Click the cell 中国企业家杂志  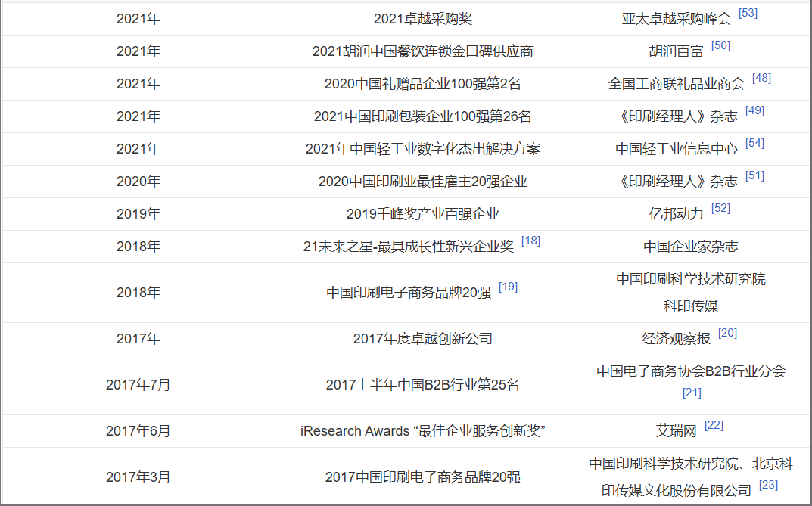tap(691, 247)
